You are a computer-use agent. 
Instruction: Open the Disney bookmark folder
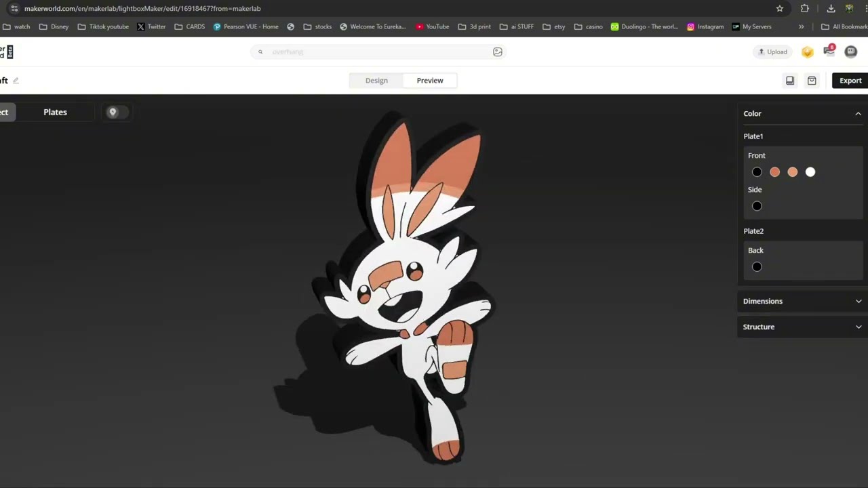(x=54, y=26)
